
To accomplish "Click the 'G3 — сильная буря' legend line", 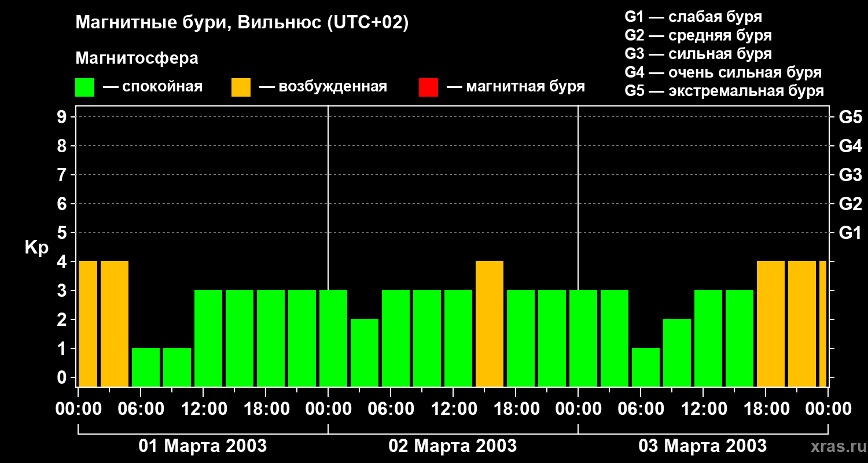I will point(698,54).
